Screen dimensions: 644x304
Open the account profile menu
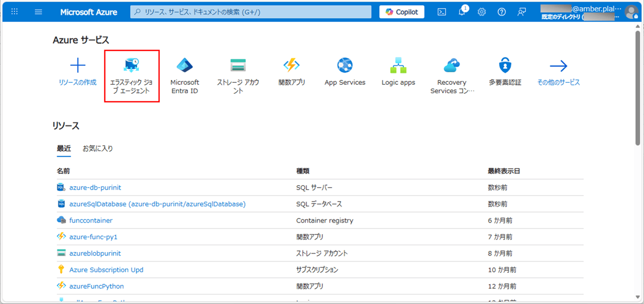[632, 12]
